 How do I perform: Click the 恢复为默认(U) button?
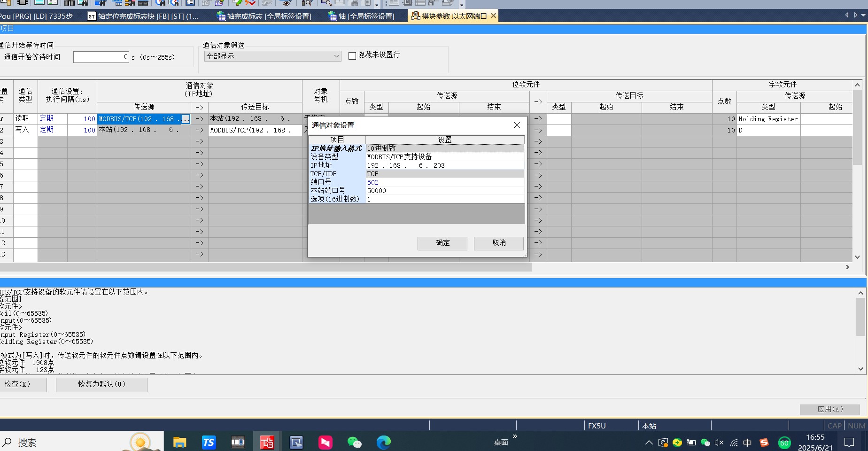tap(101, 384)
